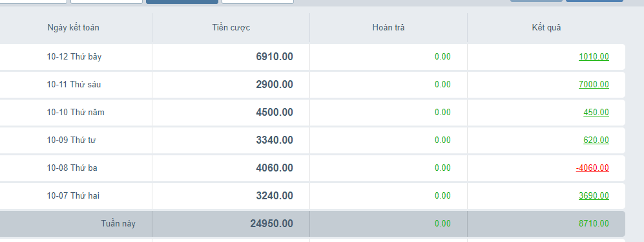The image size is (644, 242).
Task: Click the Ngày kết toán column header
Action: click(73, 28)
